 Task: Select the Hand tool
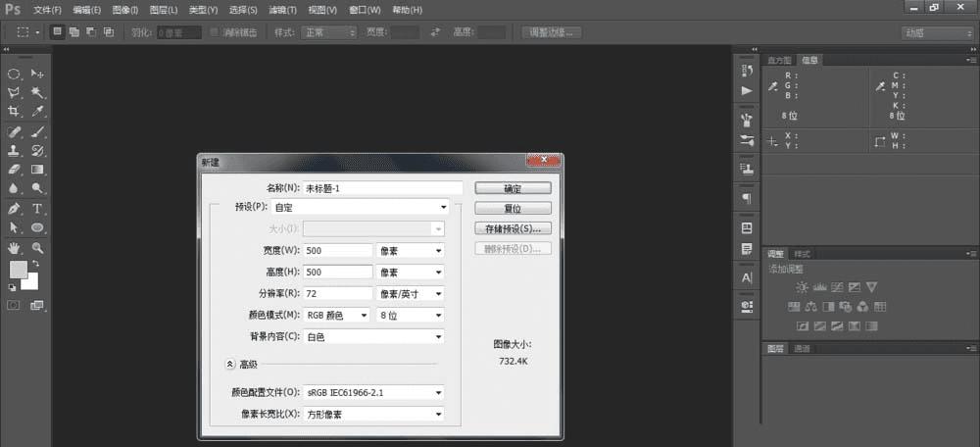coord(15,248)
